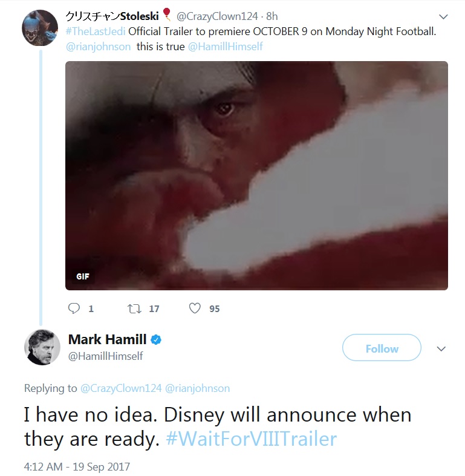
Task: Click the GIF badge on the media
Action: tap(82, 276)
